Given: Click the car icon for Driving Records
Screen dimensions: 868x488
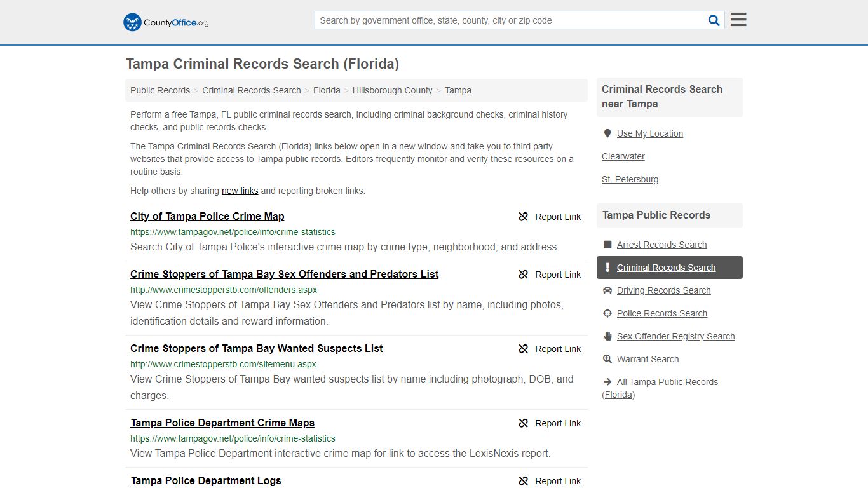Looking at the screenshot, I should click(607, 290).
